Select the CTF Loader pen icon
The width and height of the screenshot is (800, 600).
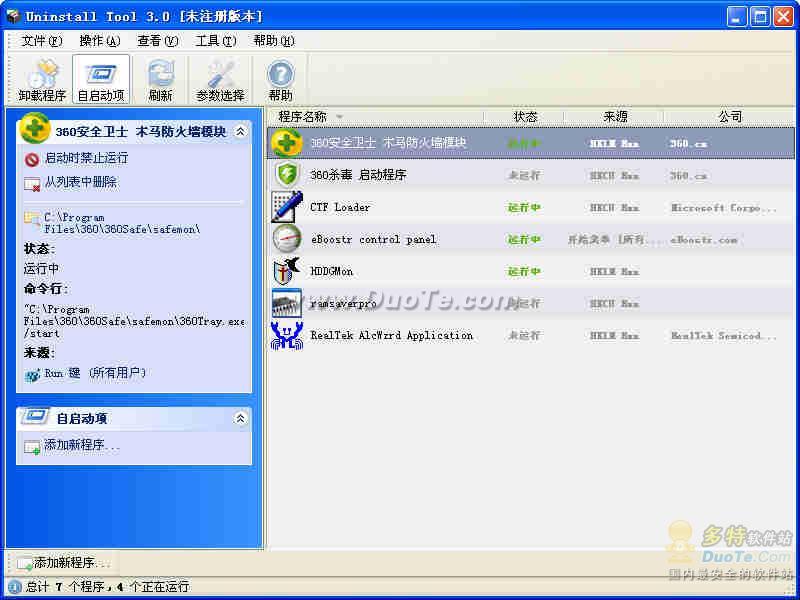point(286,207)
